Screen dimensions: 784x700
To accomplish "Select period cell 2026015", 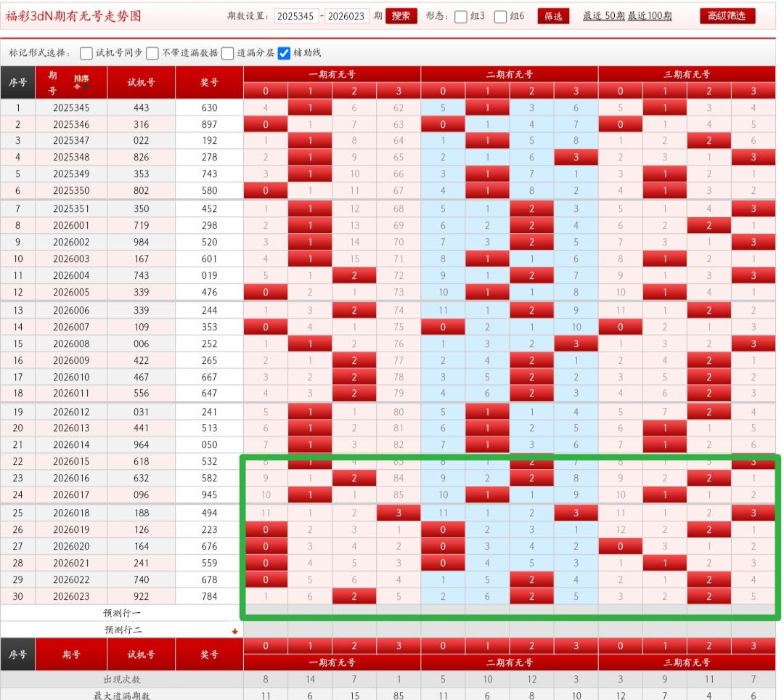I will coord(71,462).
